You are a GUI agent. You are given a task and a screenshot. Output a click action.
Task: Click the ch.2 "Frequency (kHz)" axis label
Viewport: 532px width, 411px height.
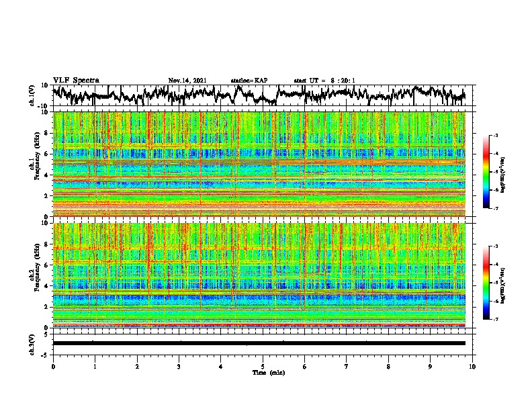[x=37, y=267]
